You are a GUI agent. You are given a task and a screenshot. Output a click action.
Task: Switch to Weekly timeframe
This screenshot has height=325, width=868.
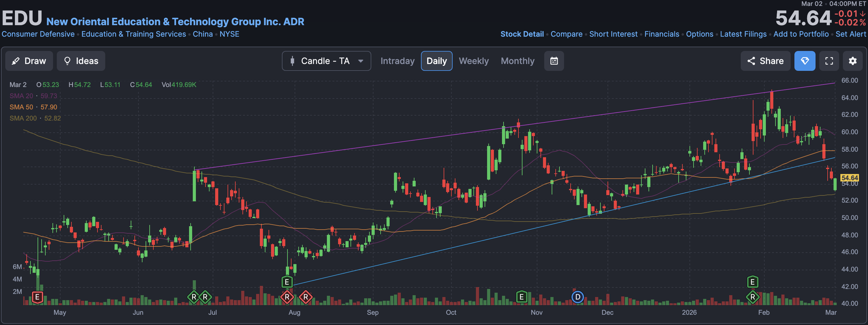point(473,61)
